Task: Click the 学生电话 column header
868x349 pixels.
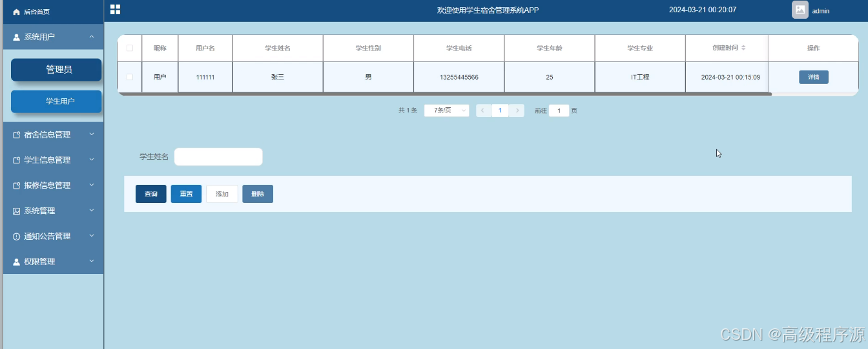Action: pos(459,48)
